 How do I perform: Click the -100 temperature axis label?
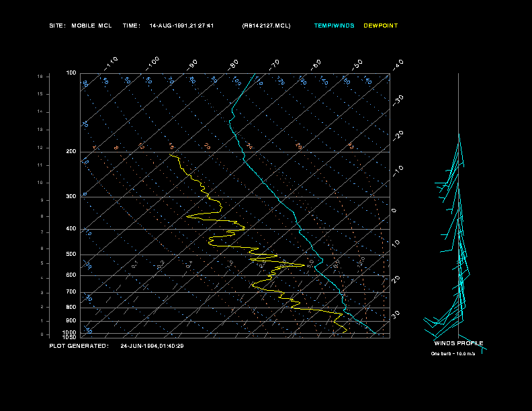coord(152,63)
